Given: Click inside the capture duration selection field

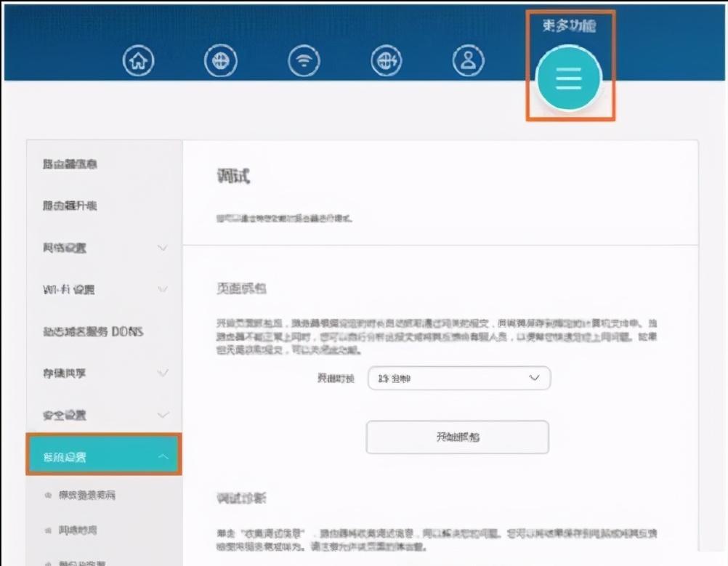Looking at the screenshot, I should point(458,378).
